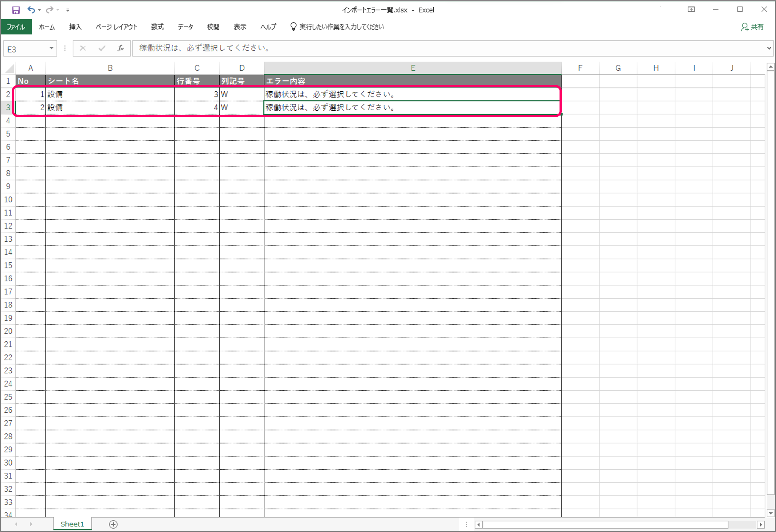Click the horizontal scrollbar right arrow
Viewport: 776px width, 532px height.
761,524
